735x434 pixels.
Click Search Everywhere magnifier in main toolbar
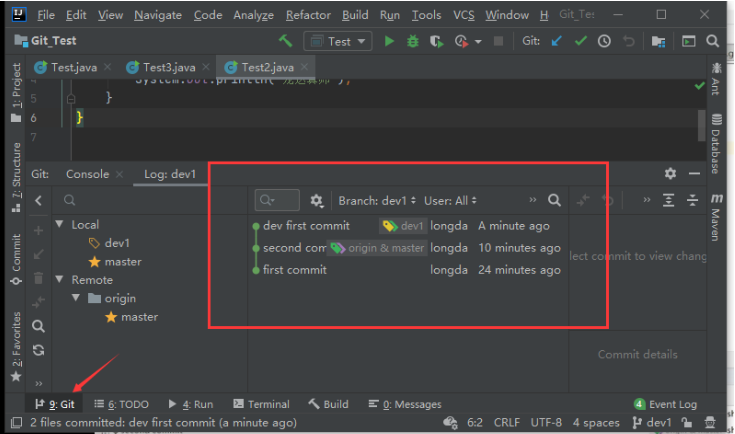[712, 41]
